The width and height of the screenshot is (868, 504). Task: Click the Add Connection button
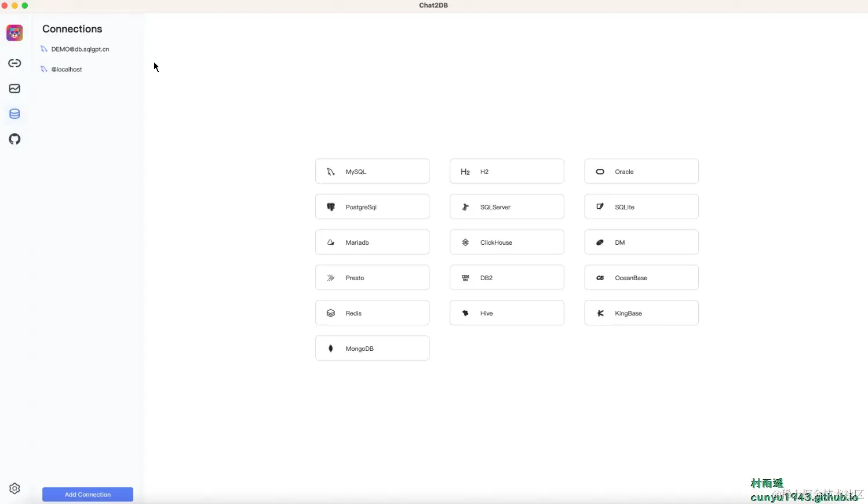pos(87,494)
